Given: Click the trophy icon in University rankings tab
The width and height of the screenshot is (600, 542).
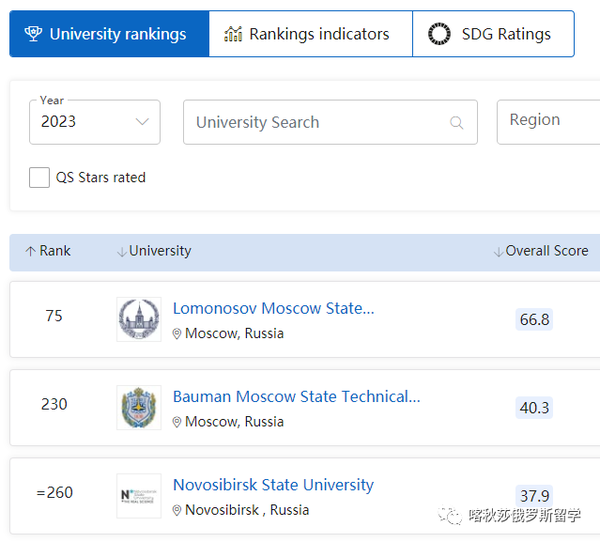Looking at the screenshot, I should [33, 34].
